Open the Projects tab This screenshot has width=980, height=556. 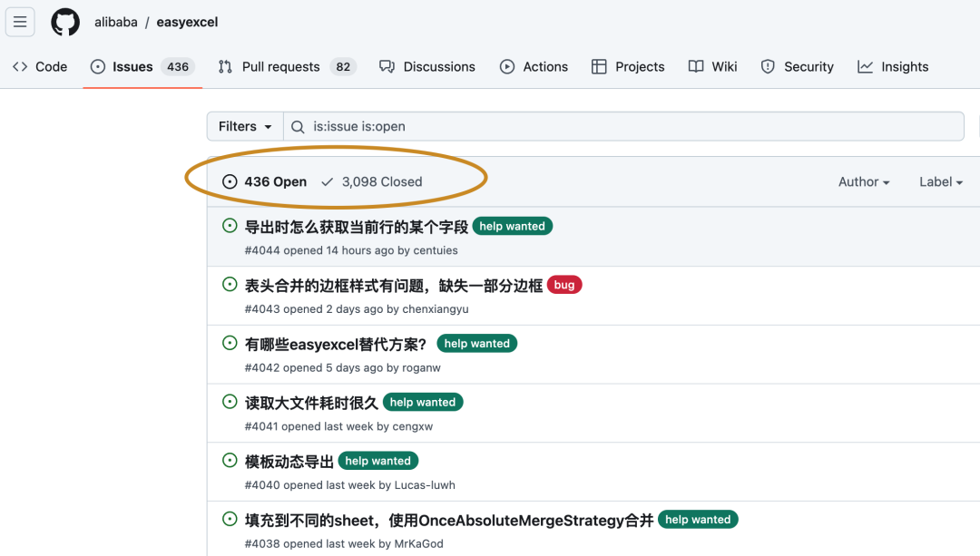tap(628, 67)
